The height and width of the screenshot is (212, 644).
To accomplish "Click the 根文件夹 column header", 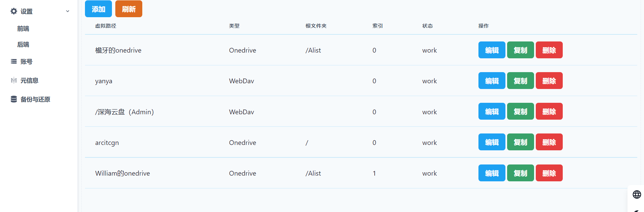I will coord(316,26).
